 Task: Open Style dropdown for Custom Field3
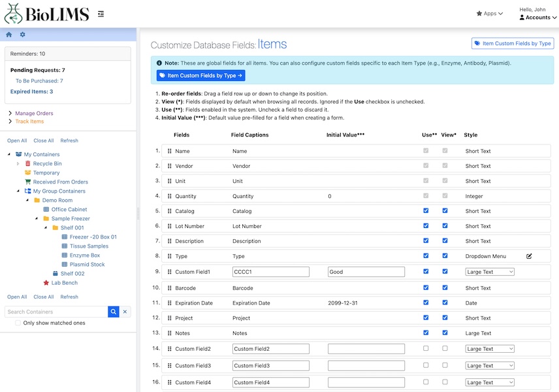(x=490, y=366)
